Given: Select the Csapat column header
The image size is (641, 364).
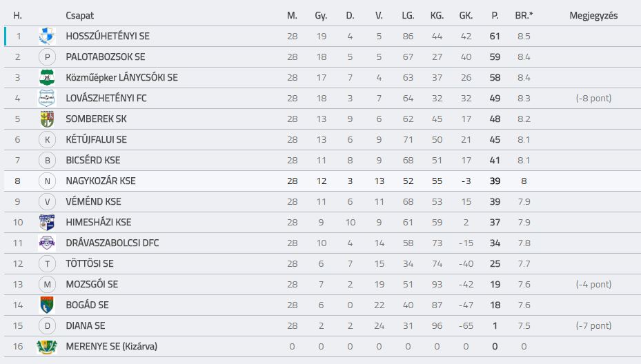Looking at the screenshot, I should pyautogui.click(x=80, y=16).
